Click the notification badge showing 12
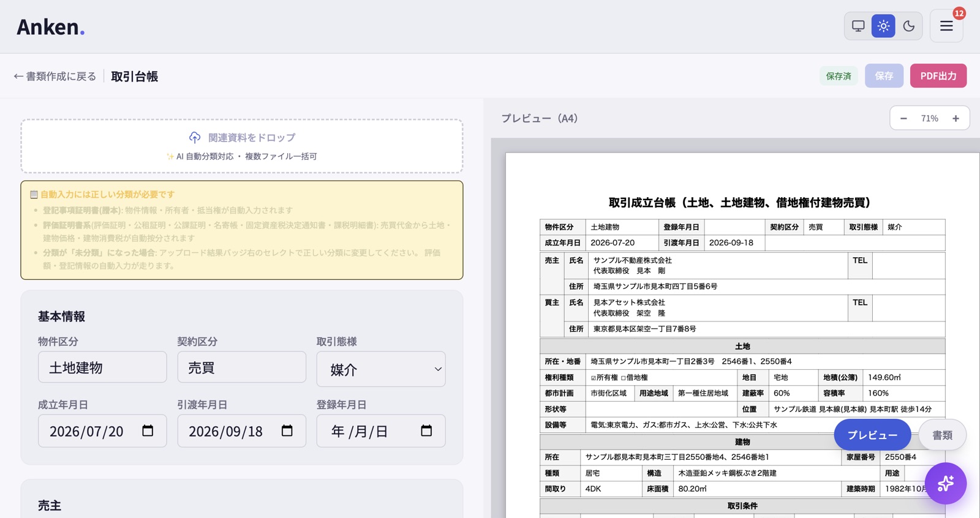Viewport: 980px width, 518px height. point(959,13)
